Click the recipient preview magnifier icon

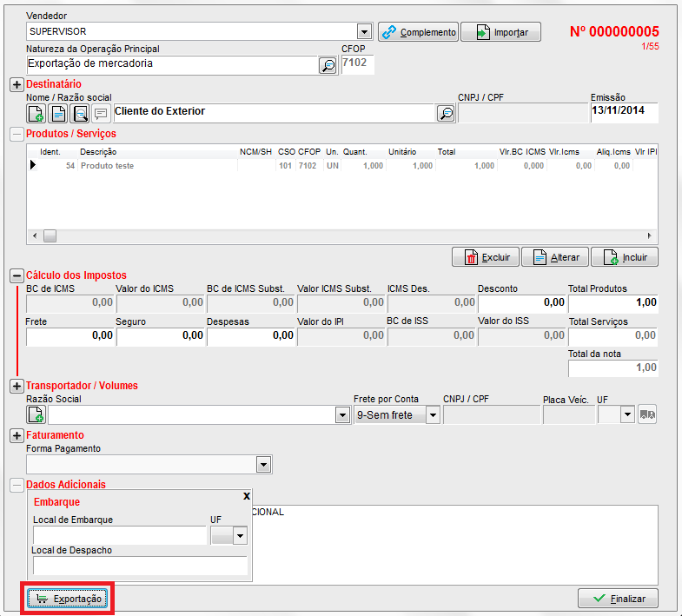pos(80,113)
